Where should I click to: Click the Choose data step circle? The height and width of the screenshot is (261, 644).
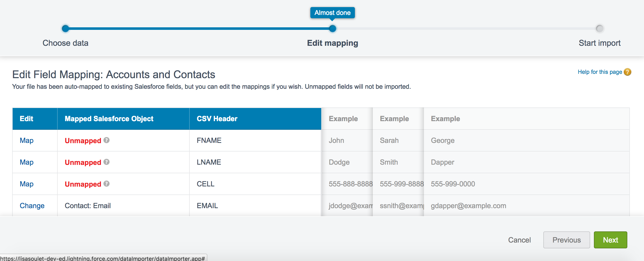[x=66, y=29]
